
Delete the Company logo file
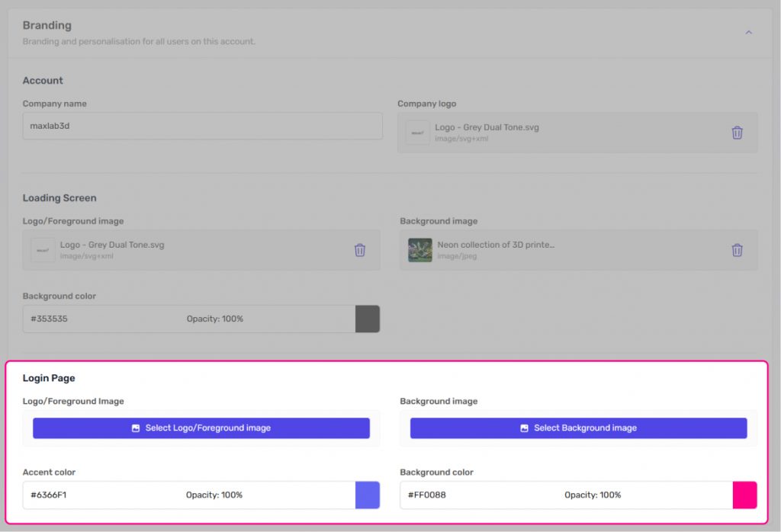737,133
